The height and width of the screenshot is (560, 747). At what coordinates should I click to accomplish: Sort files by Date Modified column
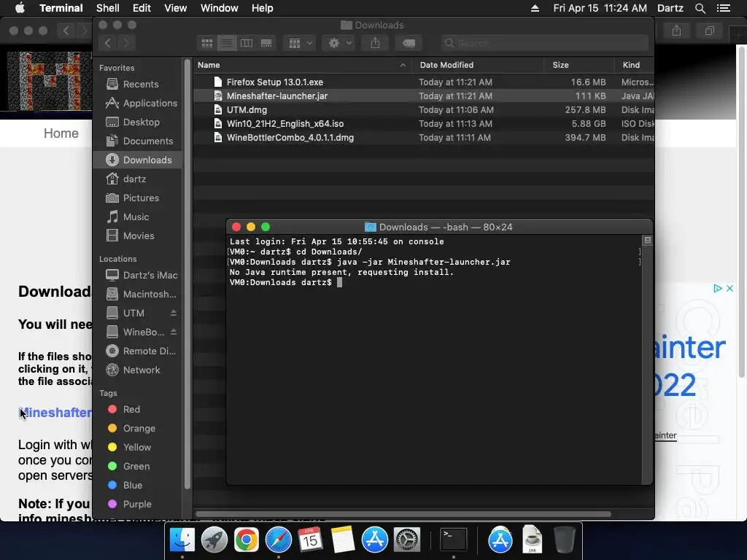point(477,65)
